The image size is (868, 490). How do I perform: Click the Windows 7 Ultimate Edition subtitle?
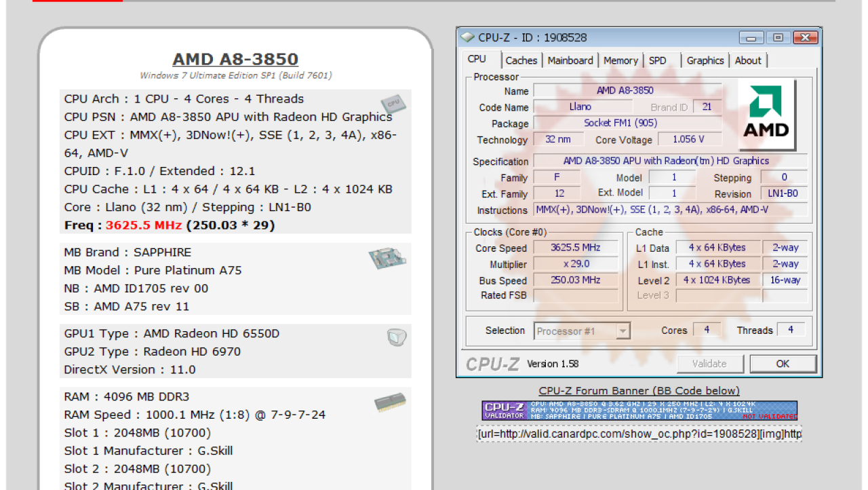[235, 75]
